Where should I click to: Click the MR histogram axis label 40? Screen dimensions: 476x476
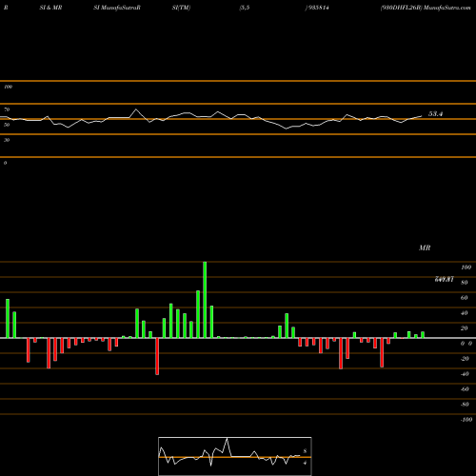pyautogui.click(x=465, y=313)
